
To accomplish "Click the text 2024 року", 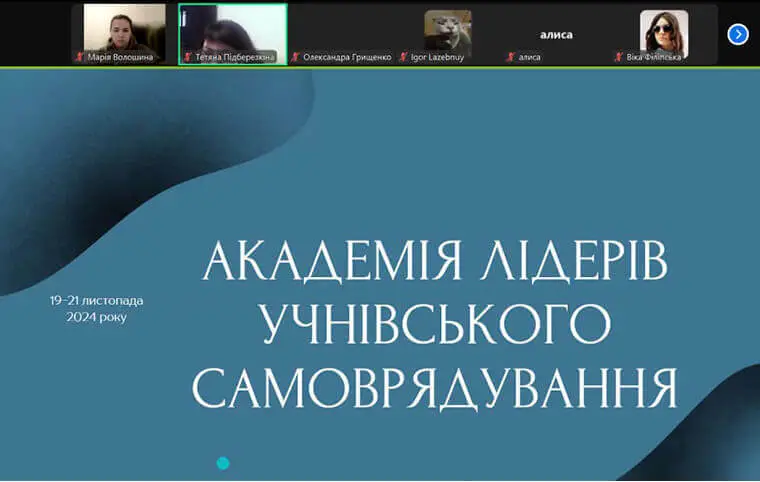I will click(x=96, y=317).
